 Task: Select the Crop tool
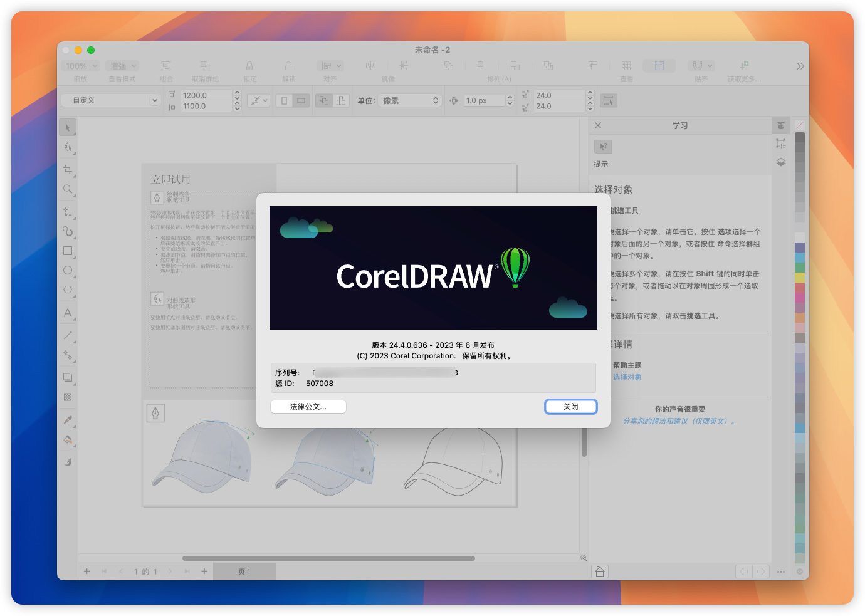click(68, 169)
